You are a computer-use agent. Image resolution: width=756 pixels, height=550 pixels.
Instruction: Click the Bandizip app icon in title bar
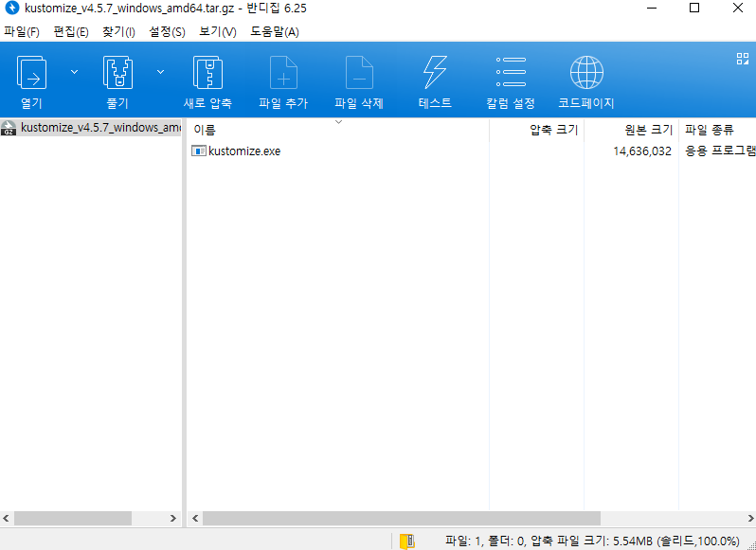pos(11,9)
